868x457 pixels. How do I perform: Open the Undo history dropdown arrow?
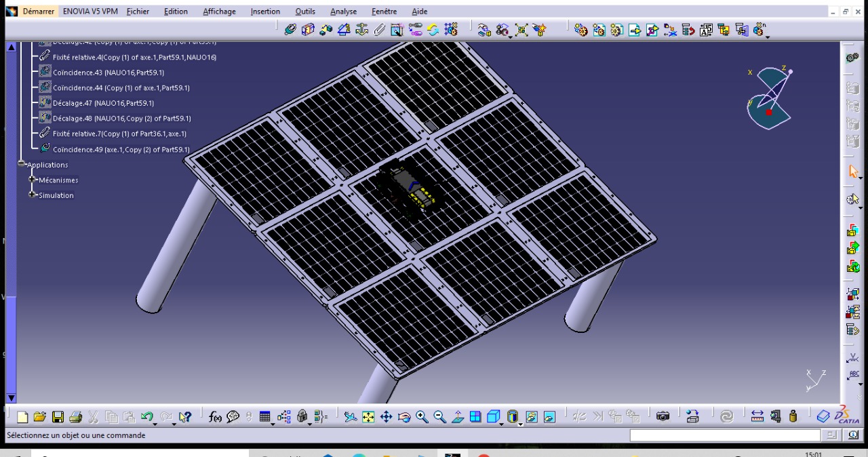[155, 423]
